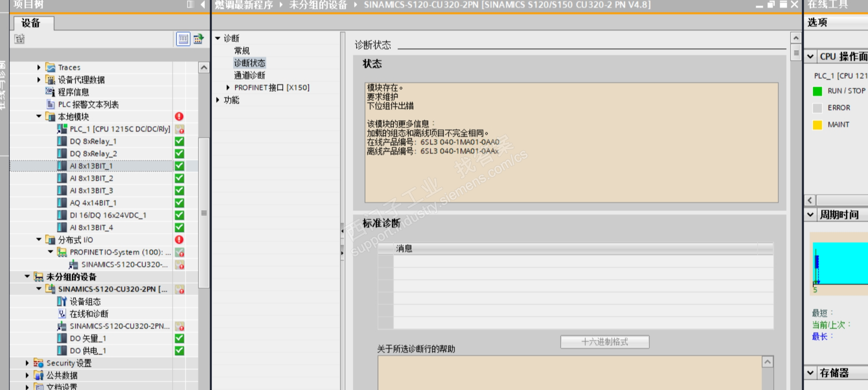This screenshot has width=868, height=390.
Task: Collapse the 分布式 I/O node
Action: (x=39, y=239)
